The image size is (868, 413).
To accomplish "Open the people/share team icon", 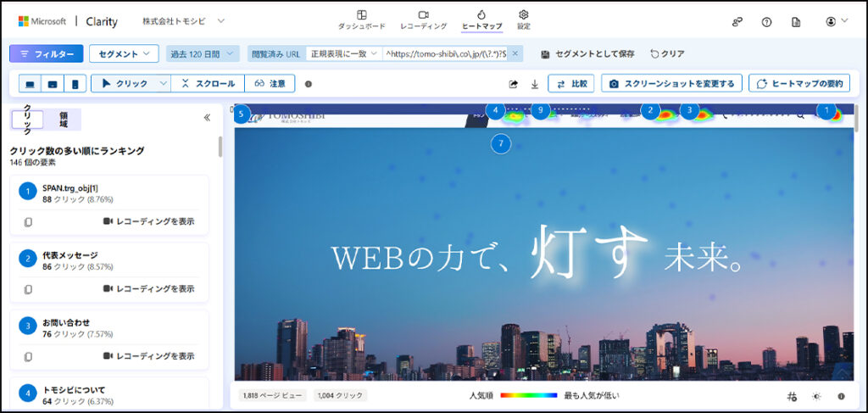I will pos(737,21).
